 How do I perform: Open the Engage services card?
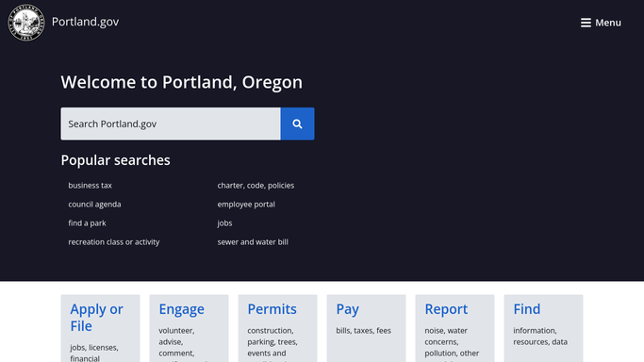coord(189,328)
